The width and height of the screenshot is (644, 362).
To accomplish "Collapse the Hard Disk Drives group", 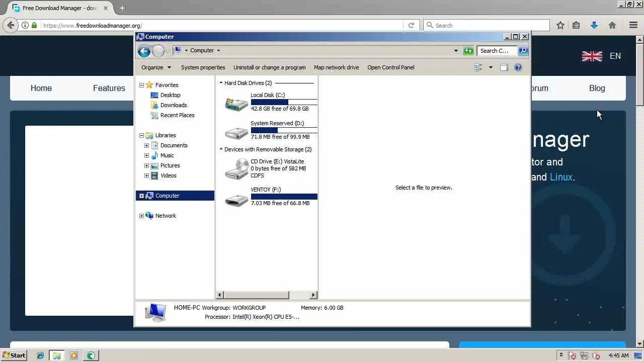I will pyautogui.click(x=221, y=83).
